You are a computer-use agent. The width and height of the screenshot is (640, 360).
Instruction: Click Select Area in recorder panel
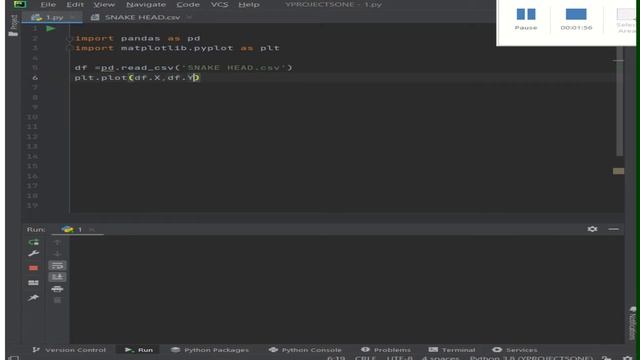(x=626, y=20)
